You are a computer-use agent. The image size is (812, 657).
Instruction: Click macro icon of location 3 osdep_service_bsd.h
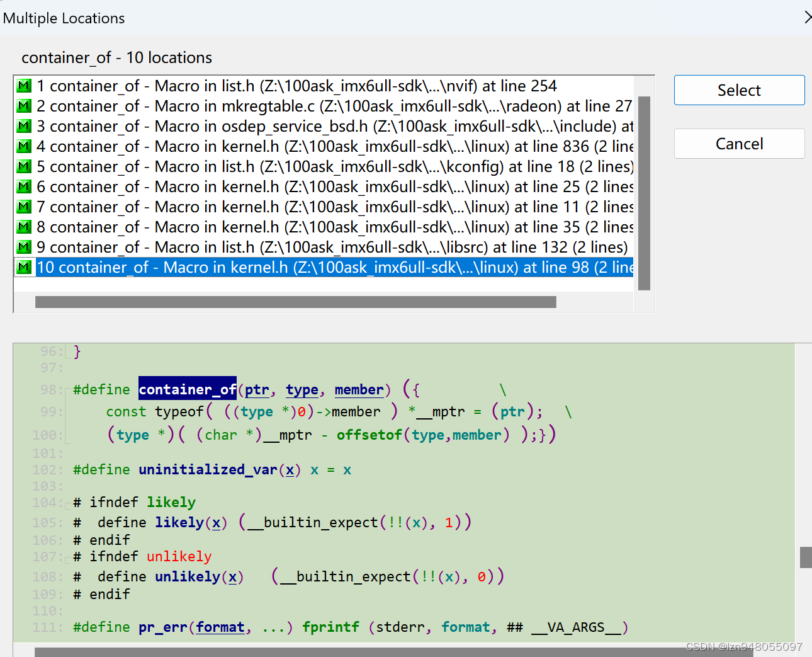pos(24,126)
